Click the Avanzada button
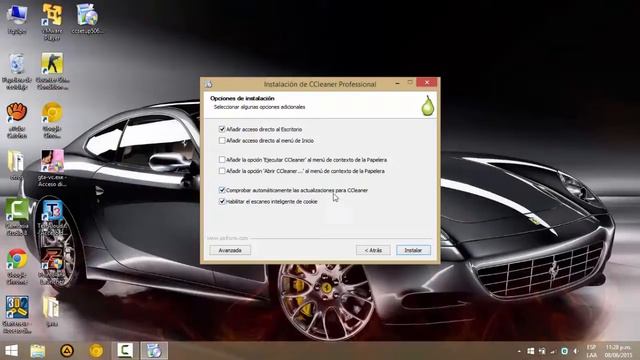The width and height of the screenshot is (640, 360). 230,250
